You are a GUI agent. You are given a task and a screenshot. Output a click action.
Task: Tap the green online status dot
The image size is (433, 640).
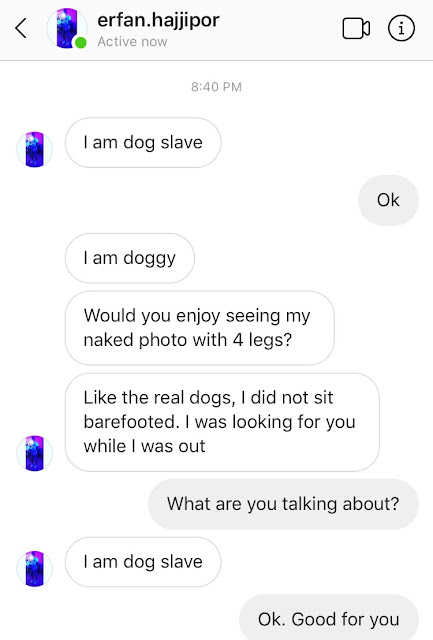(81, 42)
